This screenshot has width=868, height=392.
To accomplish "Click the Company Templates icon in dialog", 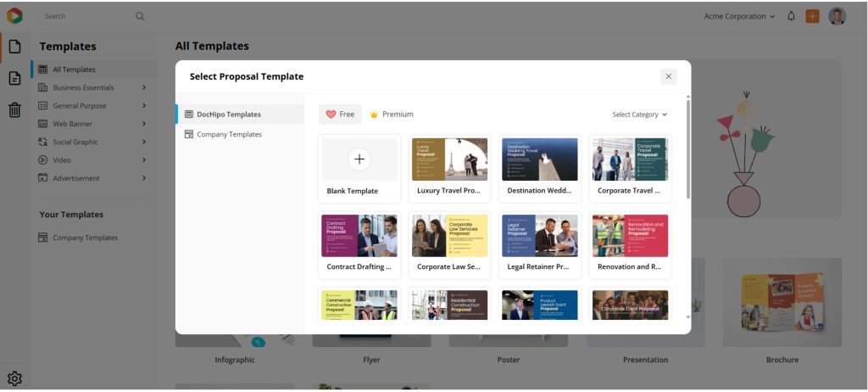I will pyautogui.click(x=189, y=134).
